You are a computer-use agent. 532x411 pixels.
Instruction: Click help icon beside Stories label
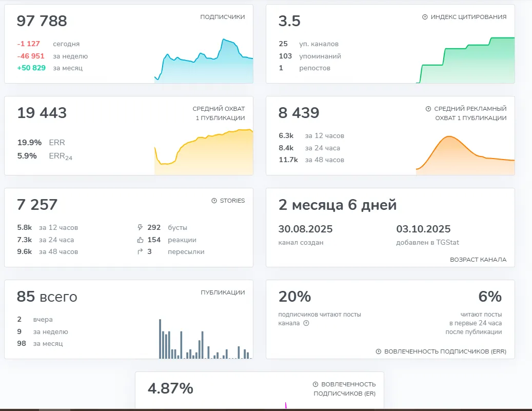[x=214, y=201]
